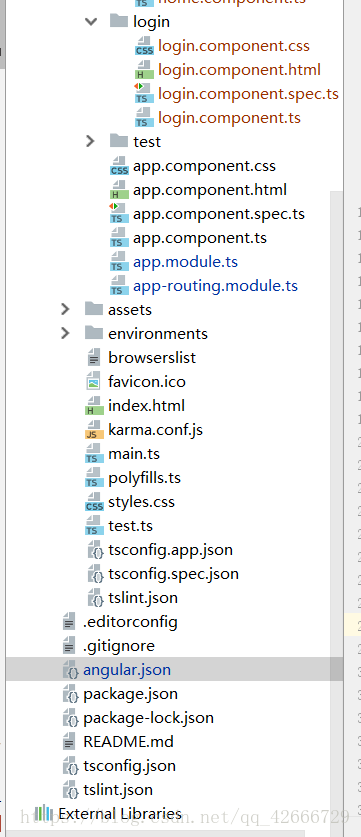This screenshot has width=361, height=837.
Task: Click the test folder icon
Action: point(119,141)
